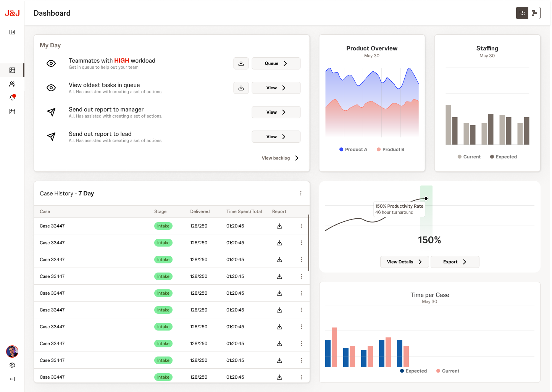
Task: Open the row options menu on the second case
Action: pos(301,242)
